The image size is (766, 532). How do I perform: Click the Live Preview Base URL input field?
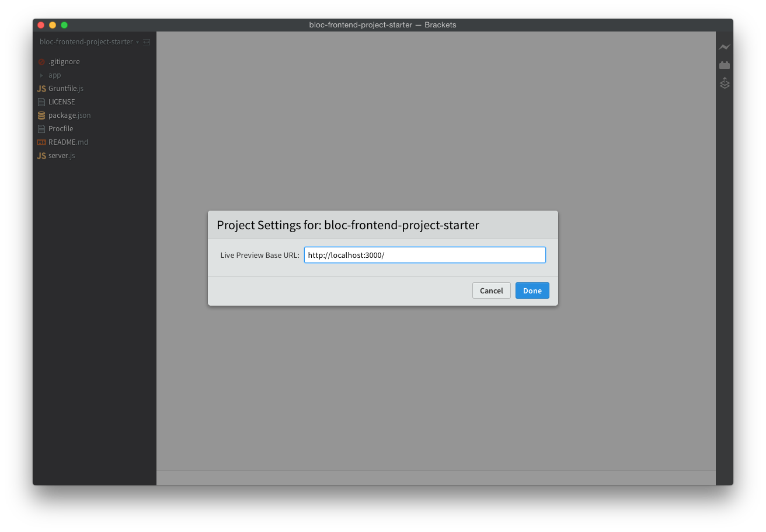[425, 255]
